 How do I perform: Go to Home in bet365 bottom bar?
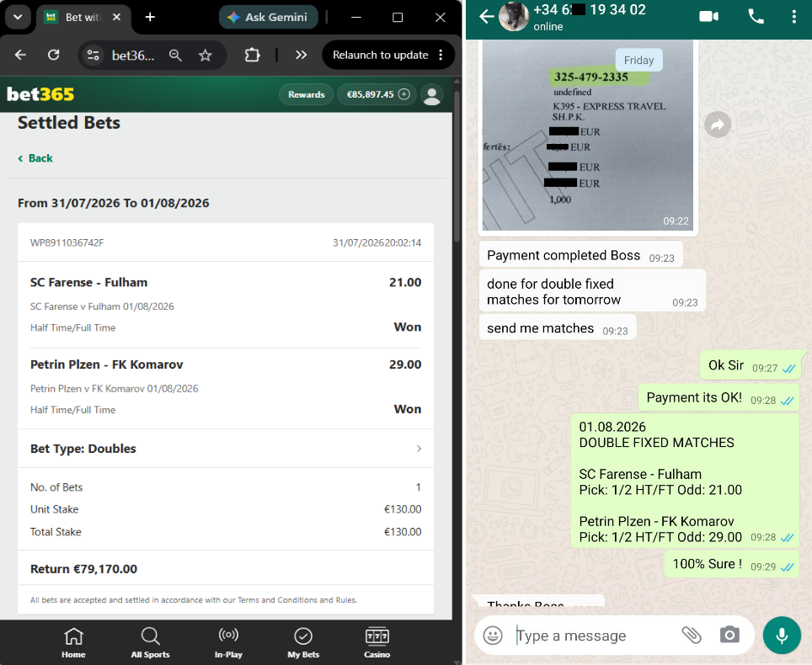(x=73, y=643)
